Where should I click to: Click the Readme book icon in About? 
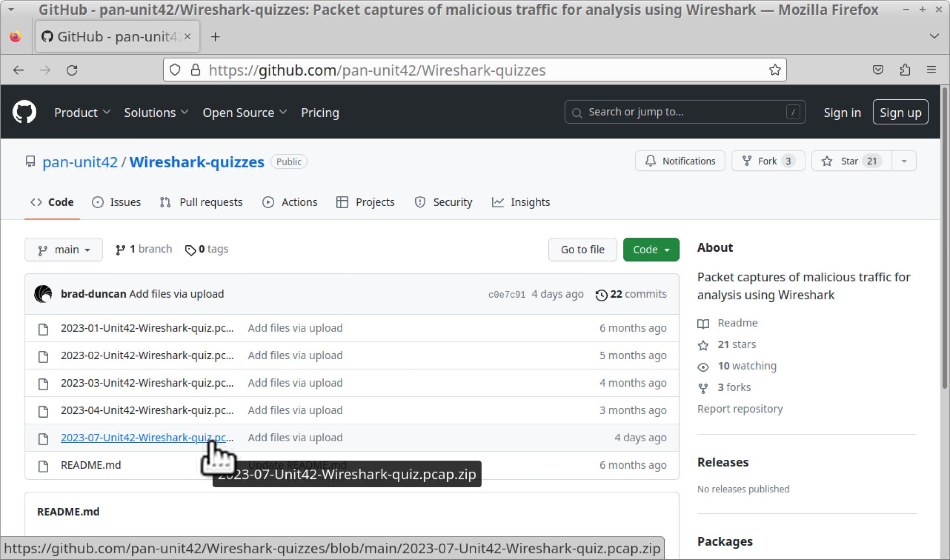click(x=703, y=323)
